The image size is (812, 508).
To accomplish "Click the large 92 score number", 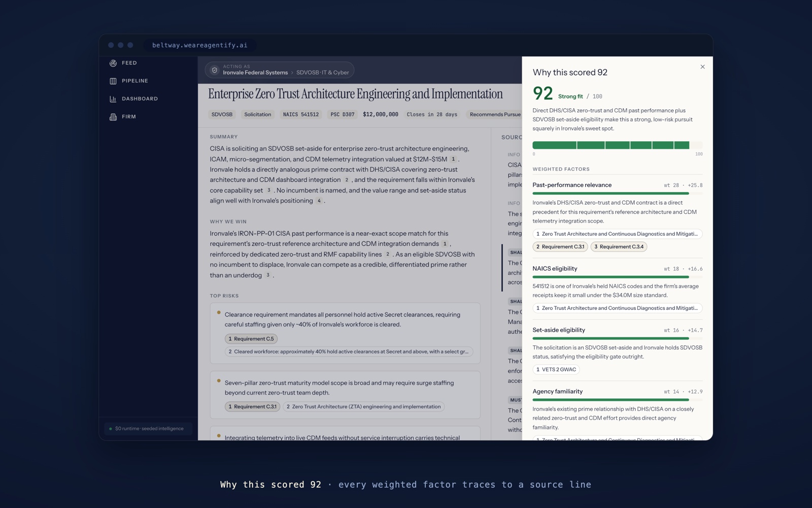I will 543,93.
